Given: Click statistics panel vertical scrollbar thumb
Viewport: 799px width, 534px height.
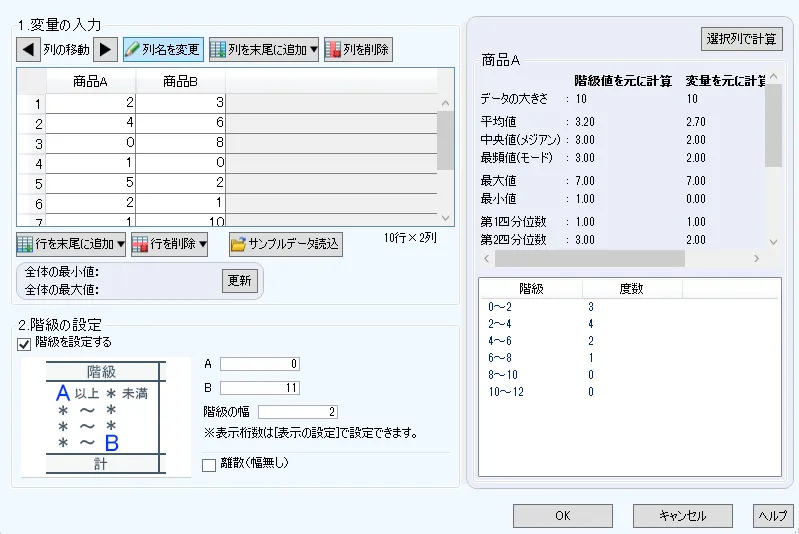Looking at the screenshot, I should pos(774,125).
